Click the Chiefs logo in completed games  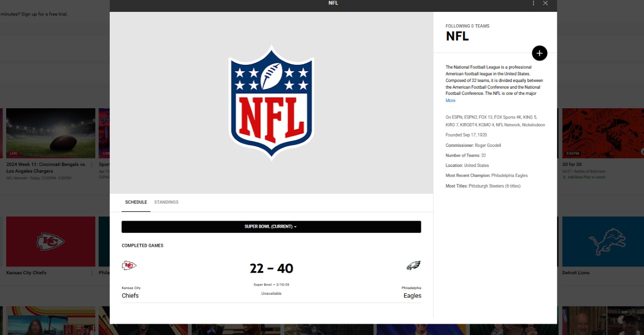(x=129, y=265)
